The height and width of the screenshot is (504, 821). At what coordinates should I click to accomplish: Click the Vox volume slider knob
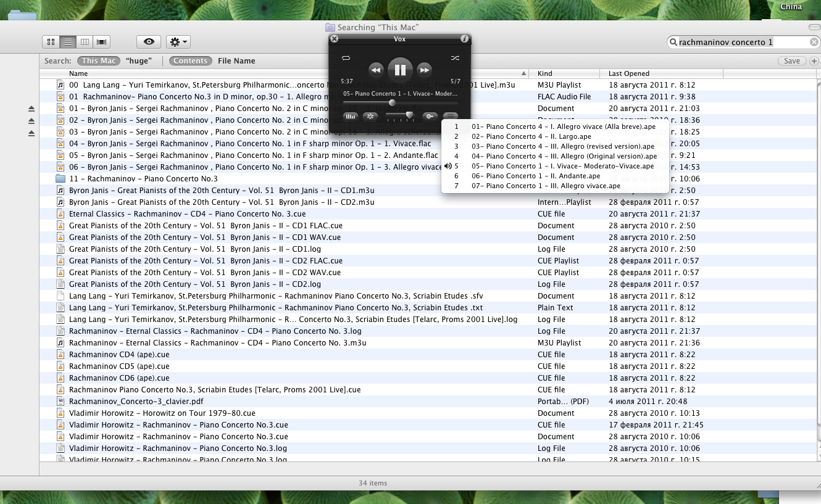(409, 115)
